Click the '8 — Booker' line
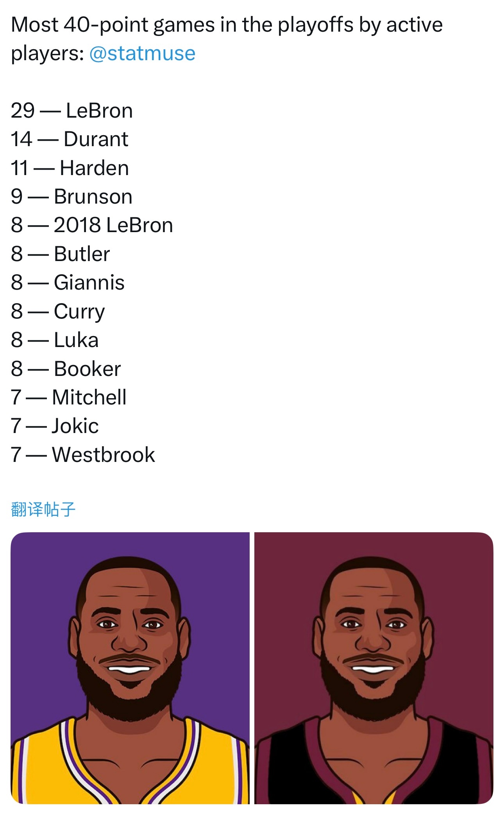This screenshot has height=823, width=504. [66, 369]
